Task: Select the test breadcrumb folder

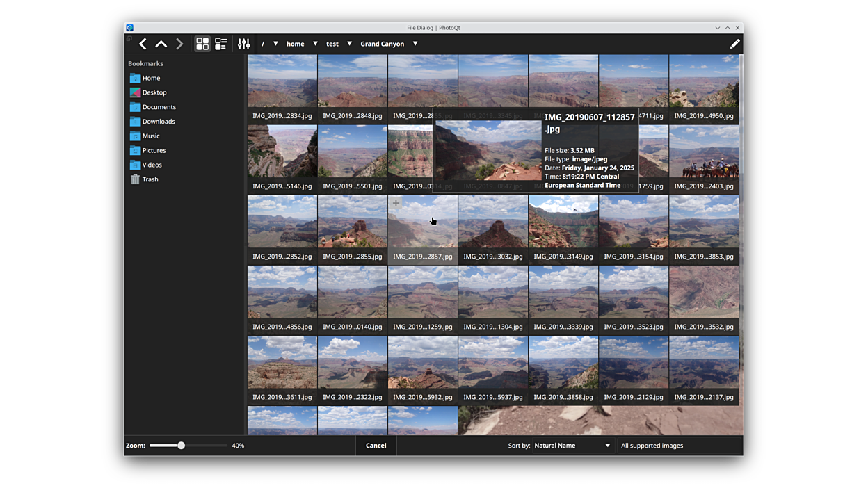Action: [x=332, y=44]
